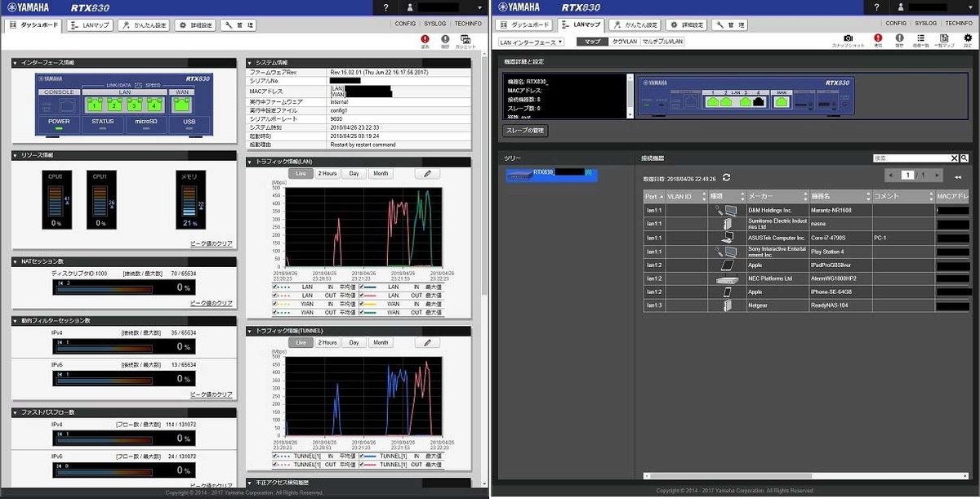Toggle LAN OUT maximum value checkbox
980x499 pixels.
(361, 295)
